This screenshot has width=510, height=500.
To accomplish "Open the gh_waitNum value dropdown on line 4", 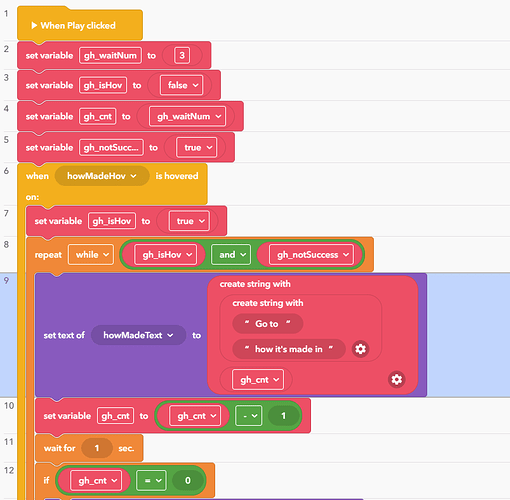I will 187,116.
